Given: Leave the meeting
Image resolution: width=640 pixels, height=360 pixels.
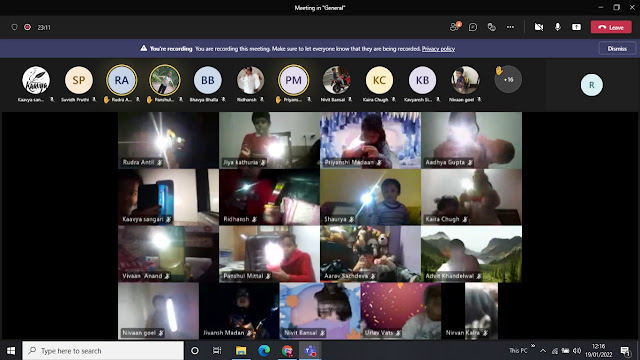Looking at the screenshot, I should tap(611, 27).
